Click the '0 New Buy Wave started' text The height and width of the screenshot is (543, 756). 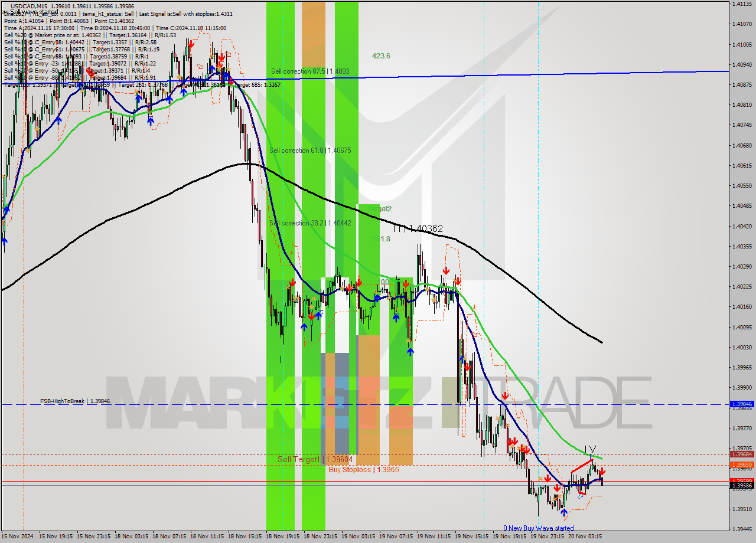[538, 528]
